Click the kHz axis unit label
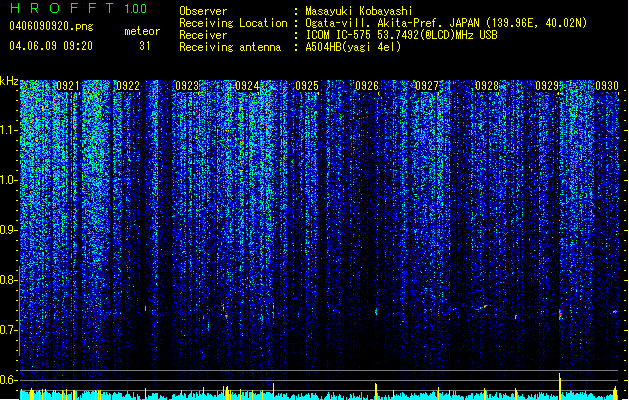The width and height of the screenshot is (629, 400). tap(9, 81)
